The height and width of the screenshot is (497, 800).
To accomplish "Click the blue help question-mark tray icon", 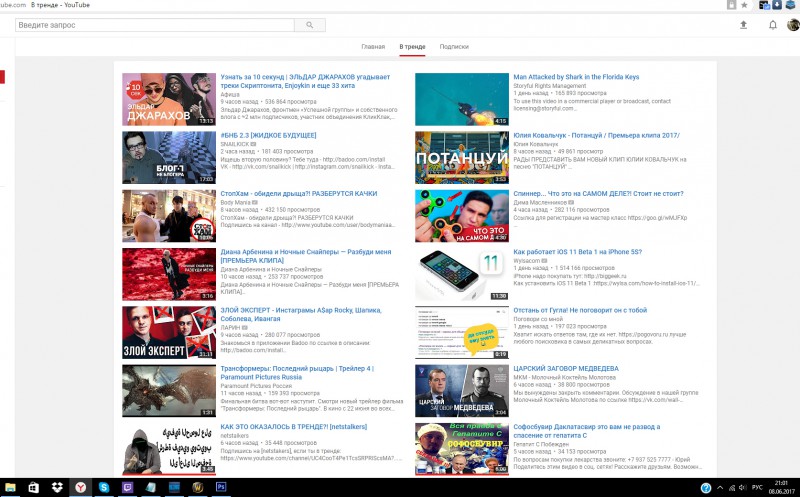I will pyautogui.click(x=706, y=488).
